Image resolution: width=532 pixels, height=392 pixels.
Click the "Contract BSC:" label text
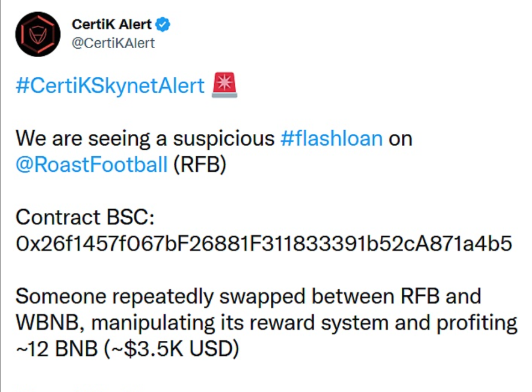click(86, 217)
